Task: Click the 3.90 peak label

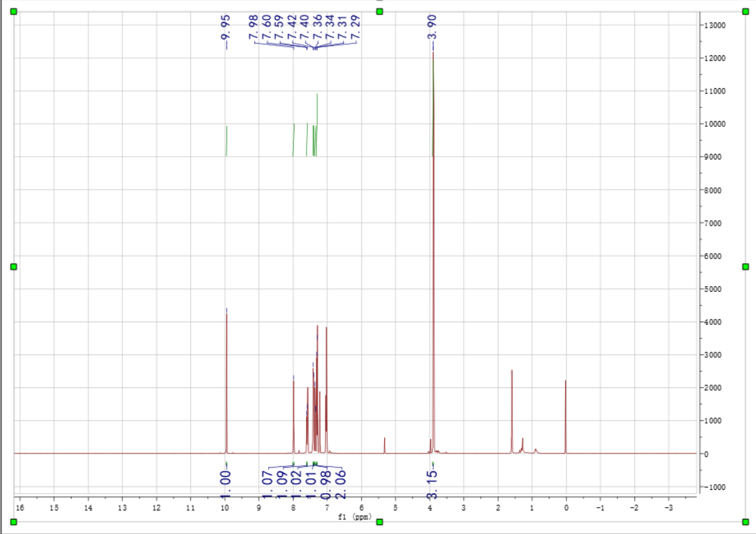Action: click(432, 27)
